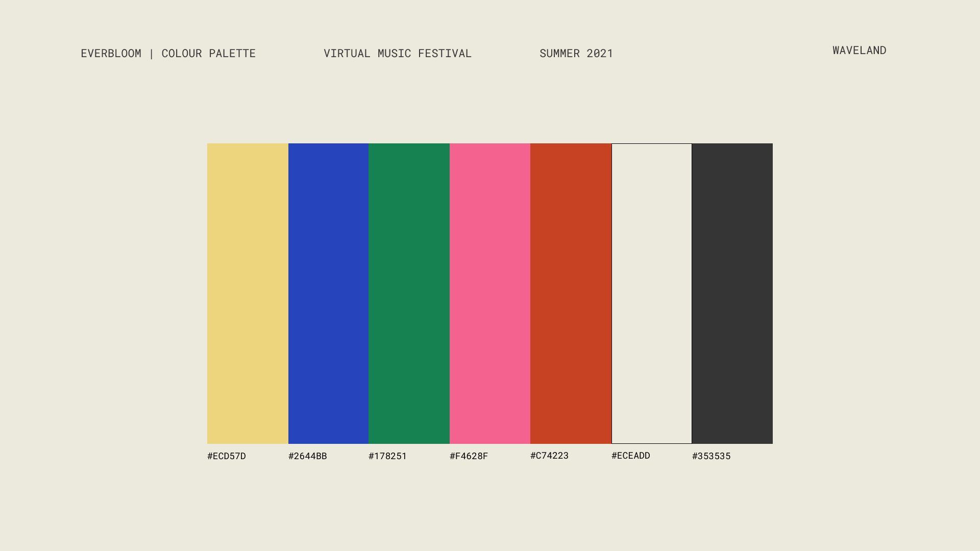The image size is (980, 551).
Task: Click the top edge of the swatch strip
Action: (x=490, y=144)
